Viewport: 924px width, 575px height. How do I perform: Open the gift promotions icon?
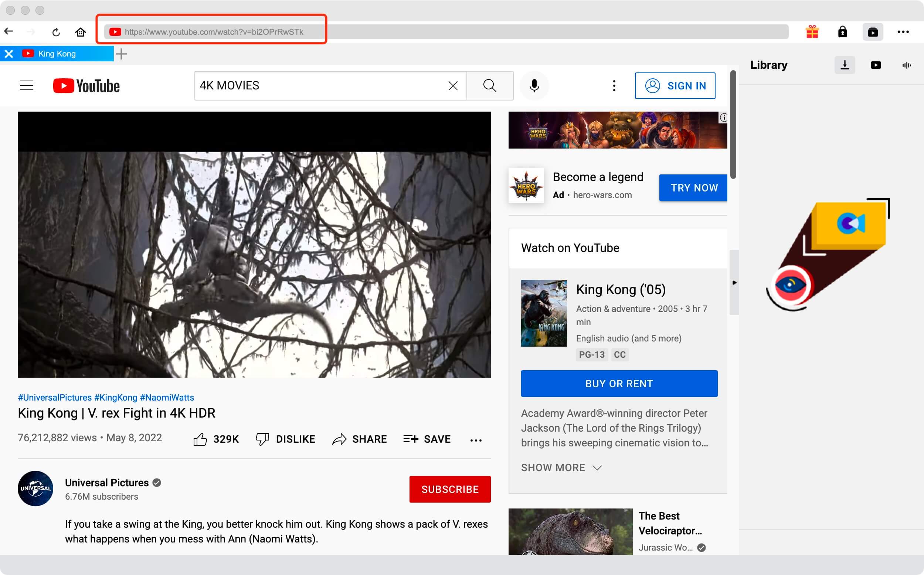coord(813,32)
